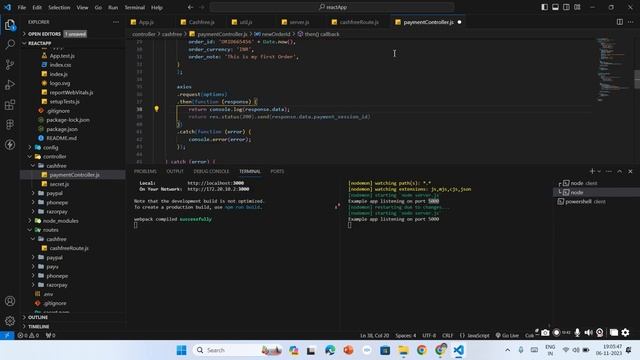Switch to Problems panel tab
This screenshot has width=640, height=360.
[145, 171]
